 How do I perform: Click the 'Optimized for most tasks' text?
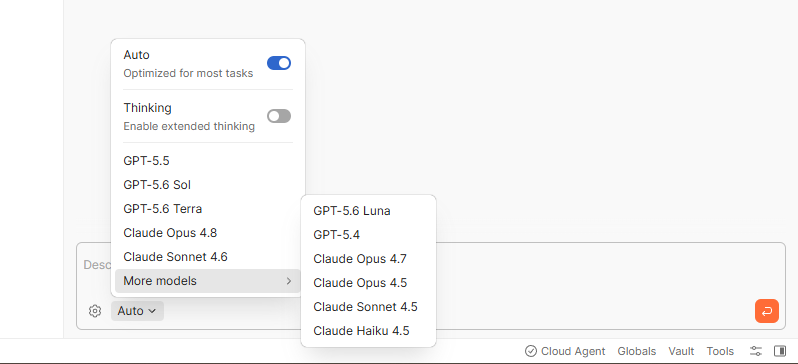click(x=188, y=73)
